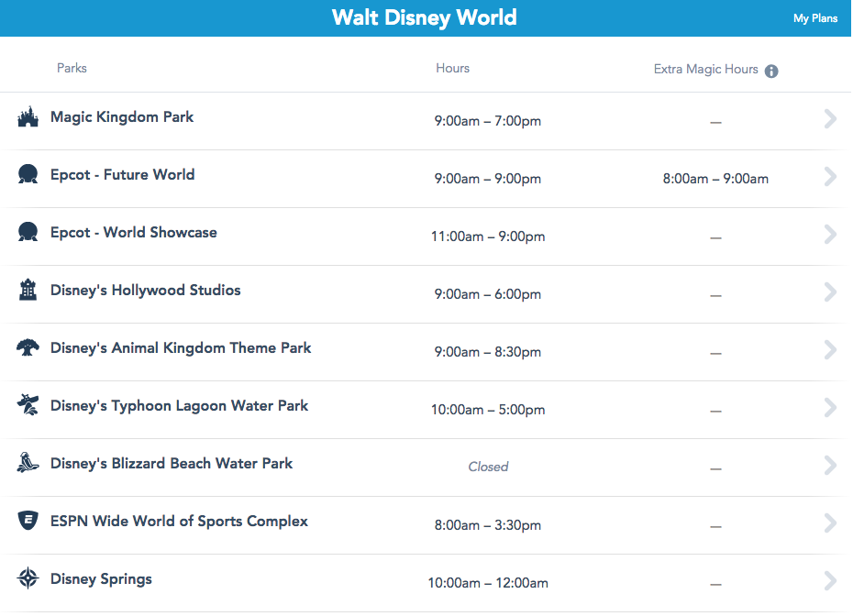Click the Closed status for Blizzard Beach
Screen dimensions: 853x616
488,467
